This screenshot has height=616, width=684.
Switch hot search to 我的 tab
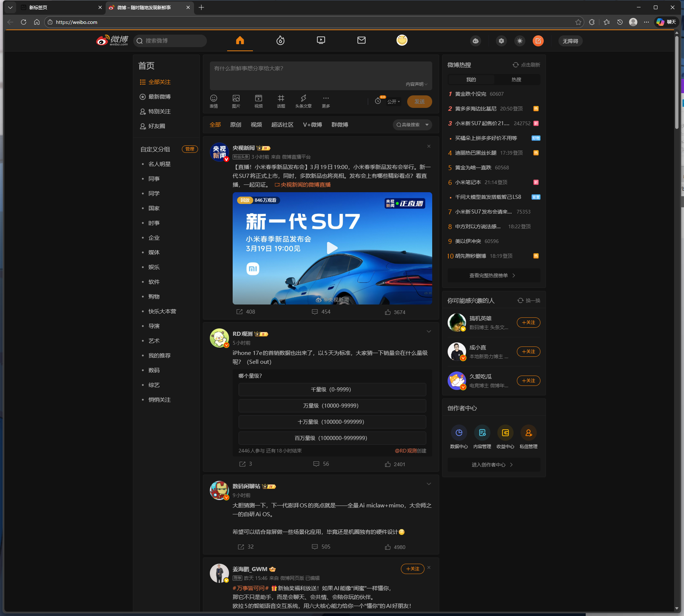471,80
